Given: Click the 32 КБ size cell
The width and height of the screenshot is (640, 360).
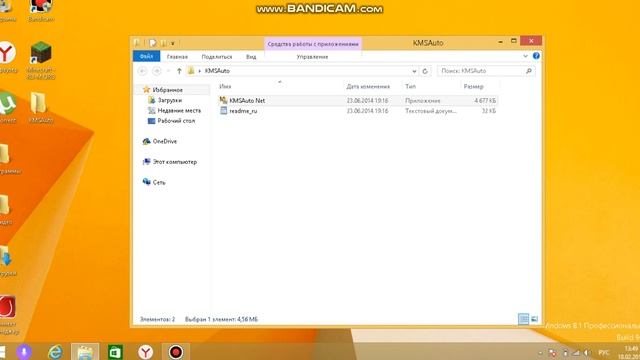Looking at the screenshot, I should click(x=489, y=111).
